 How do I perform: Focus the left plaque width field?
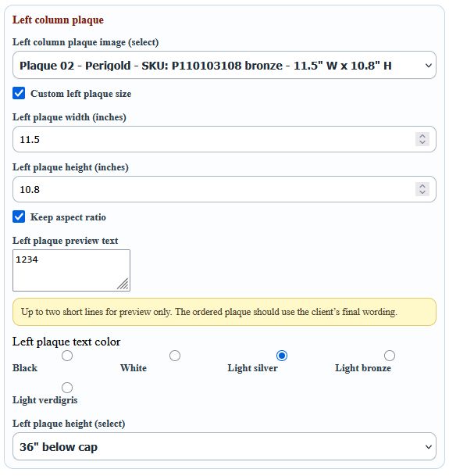pos(224,139)
